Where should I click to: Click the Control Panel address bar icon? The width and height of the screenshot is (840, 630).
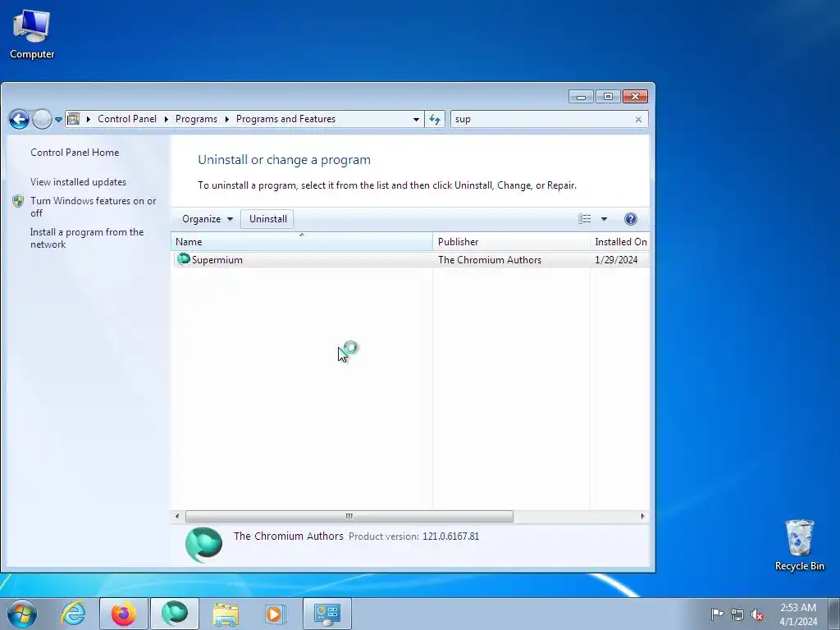73,119
